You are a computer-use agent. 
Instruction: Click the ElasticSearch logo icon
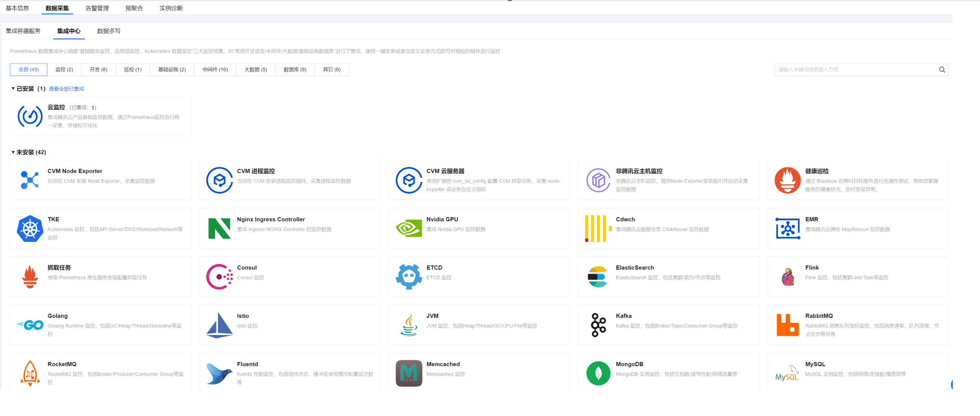598,277
